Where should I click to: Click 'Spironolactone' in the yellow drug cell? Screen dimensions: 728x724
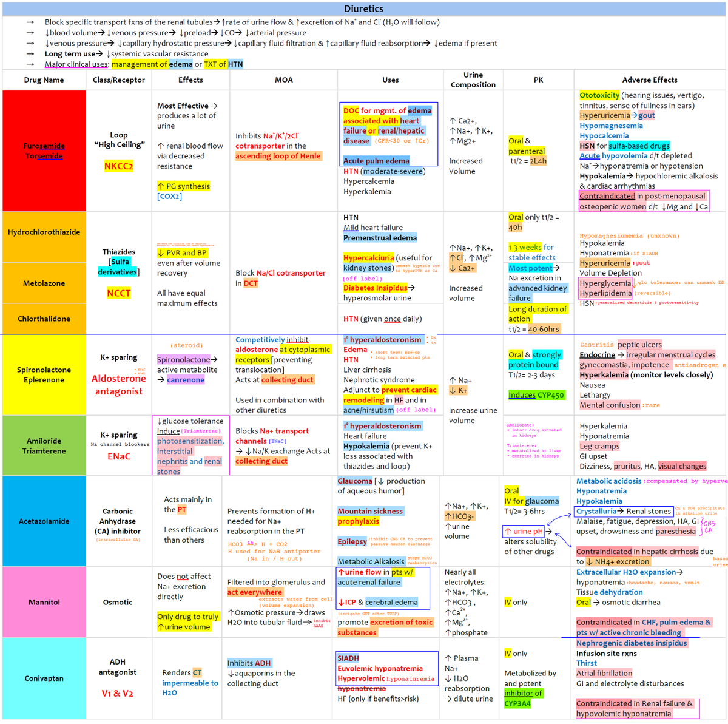(x=44, y=370)
